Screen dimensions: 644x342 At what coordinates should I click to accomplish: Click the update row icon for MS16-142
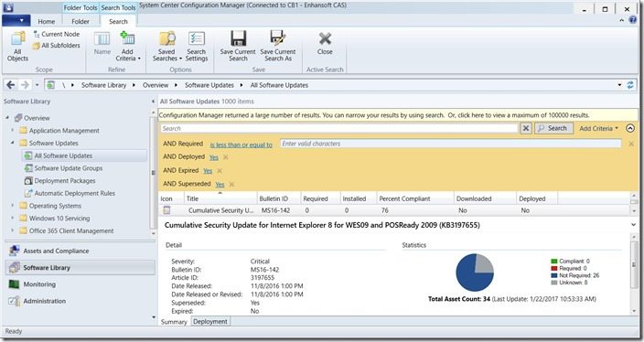coord(166,210)
